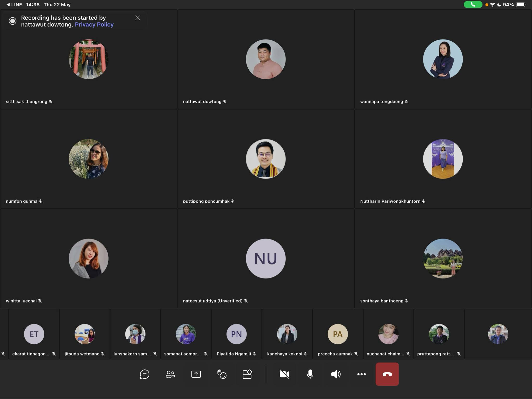This screenshot has width=532, height=399.
Task: Select kanchaya koknoi's avatar
Action: 287,334
